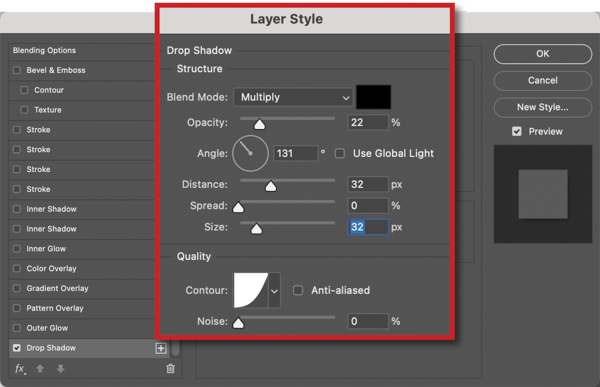
Task: Expand the Contour picker arrow
Action: point(274,291)
